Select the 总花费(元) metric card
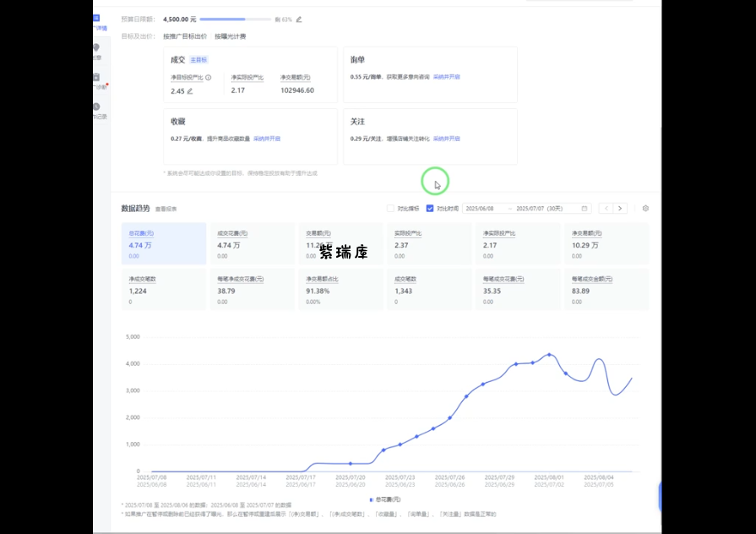This screenshot has height=534, width=756. point(163,243)
